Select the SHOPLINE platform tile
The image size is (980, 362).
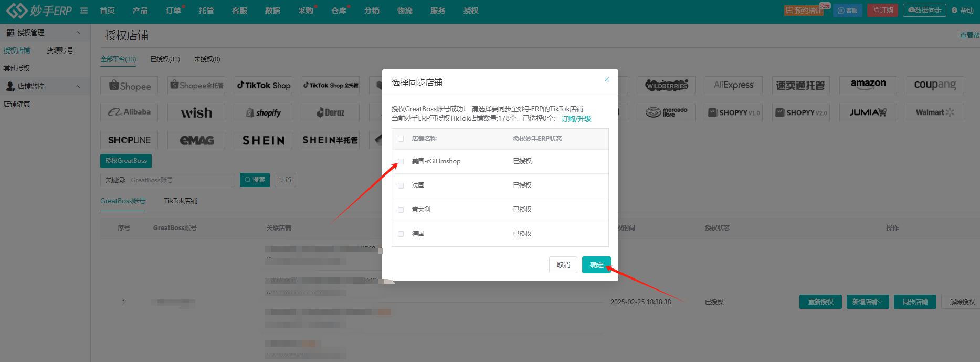coord(130,140)
